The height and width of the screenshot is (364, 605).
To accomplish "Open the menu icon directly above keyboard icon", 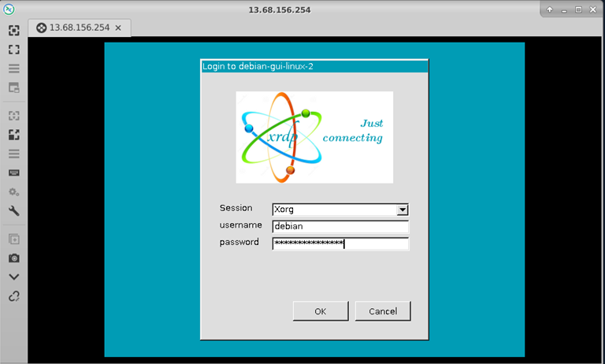I will click(14, 154).
